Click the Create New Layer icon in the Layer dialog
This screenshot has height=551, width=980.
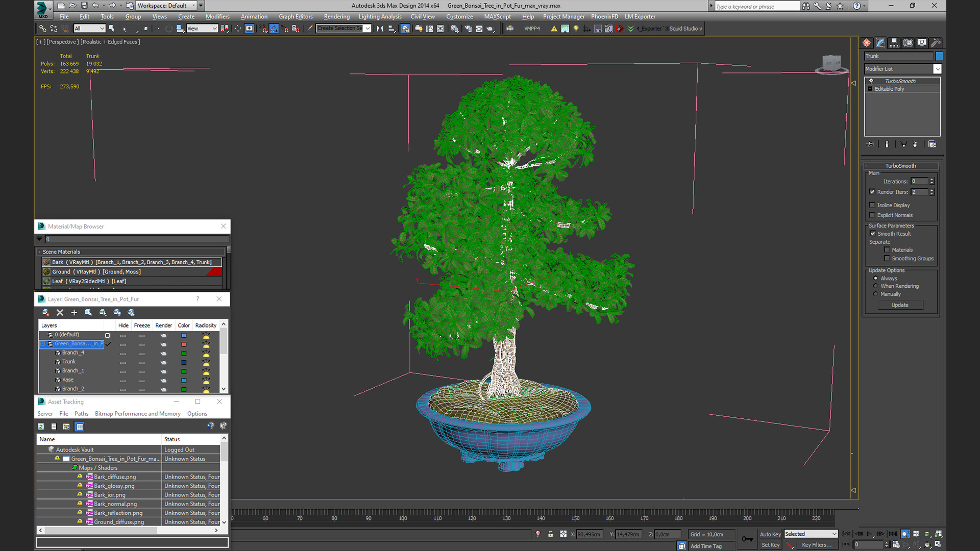[x=45, y=312]
